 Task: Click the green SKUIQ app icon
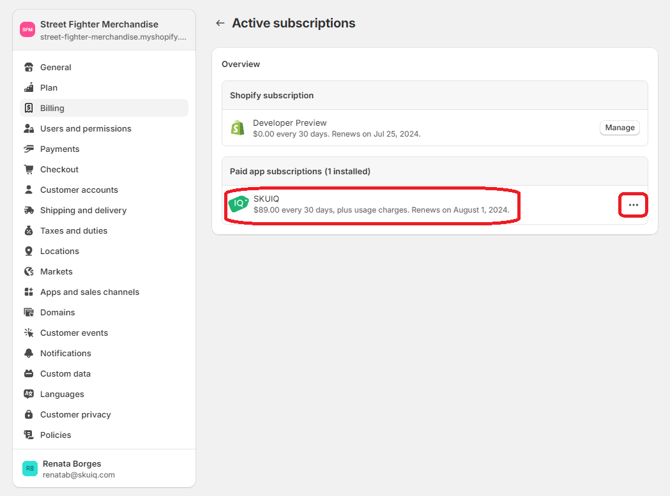[x=238, y=204]
